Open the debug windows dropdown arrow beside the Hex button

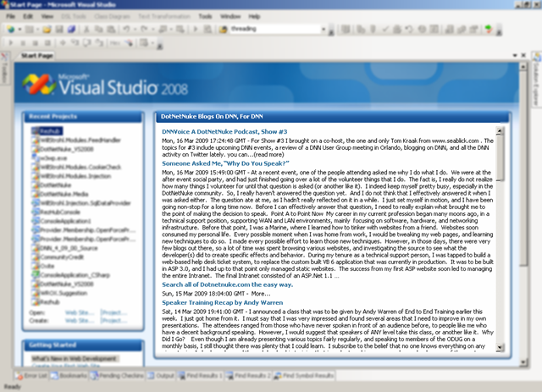pos(152,43)
